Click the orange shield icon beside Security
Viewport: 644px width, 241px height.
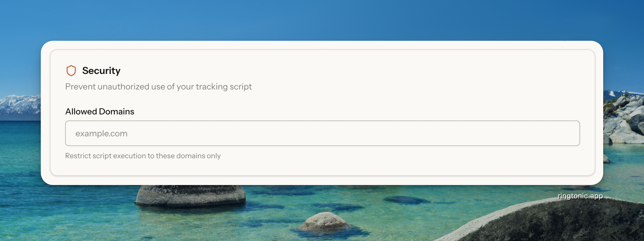tap(71, 71)
